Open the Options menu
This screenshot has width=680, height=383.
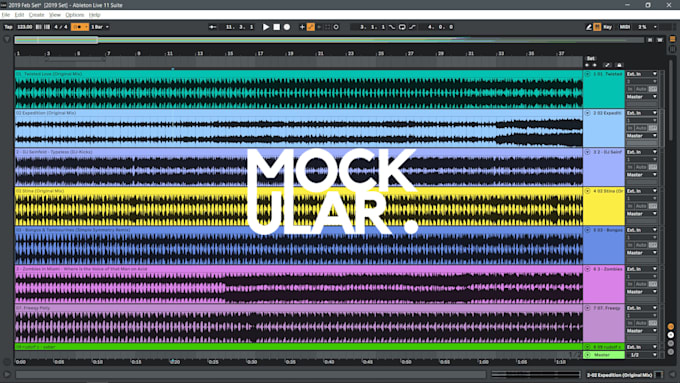tap(75, 15)
